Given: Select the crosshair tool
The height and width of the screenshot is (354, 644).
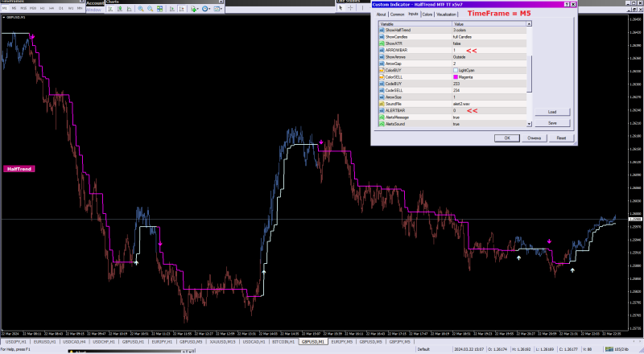Looking at the screenshot, I should [x=350, y=7].
